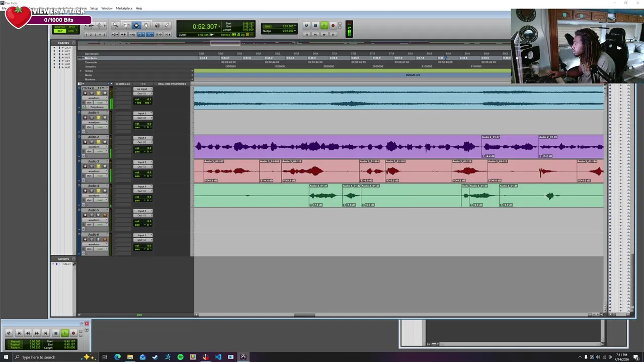Image resolution: width=644 pixels, height=362 pixels.
Task: Select the Scrubber speaker tool
Action: [157, 25]
